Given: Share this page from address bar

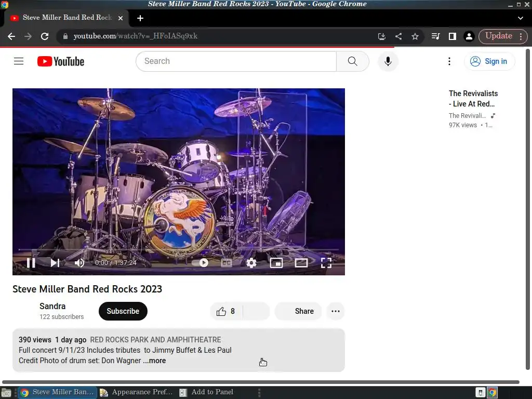Looking at the screenshot, I should [x=398, y=36].
